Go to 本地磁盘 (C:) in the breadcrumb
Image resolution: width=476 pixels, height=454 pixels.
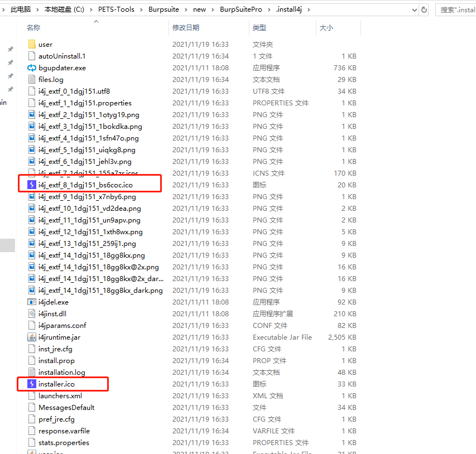tap(64, 9)
